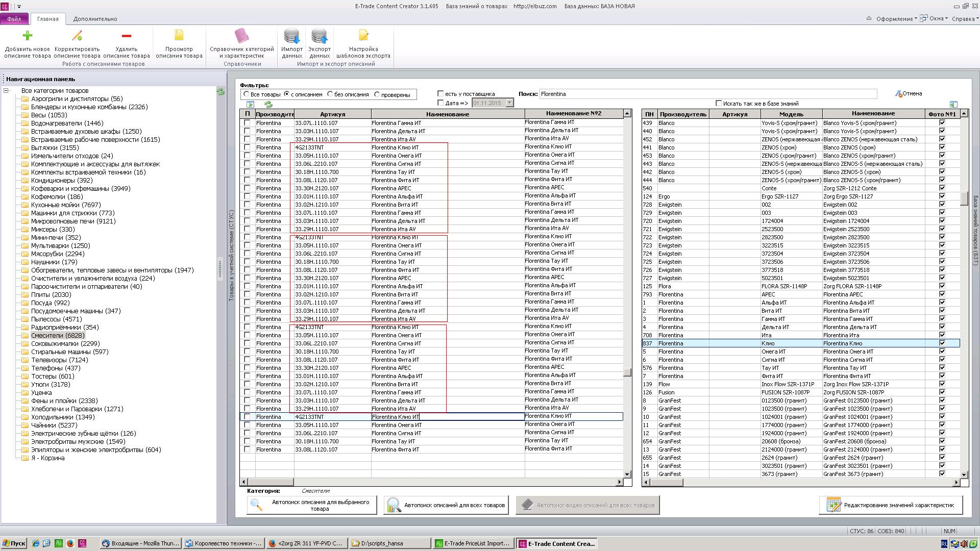Click the left grid horizontal scrollbar thumb
This screenshot has width=980, height=551.
pyautogui.click(x=271, y=482)
